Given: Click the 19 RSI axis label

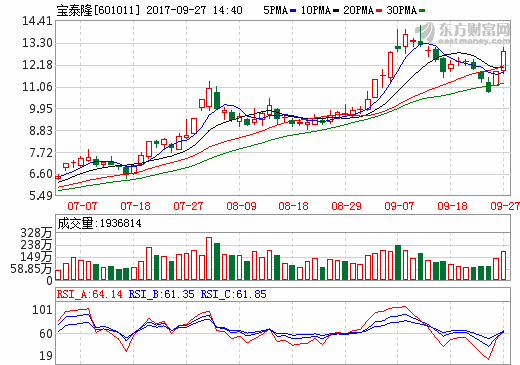Looking at the screenshot, I should click(46, 356).
